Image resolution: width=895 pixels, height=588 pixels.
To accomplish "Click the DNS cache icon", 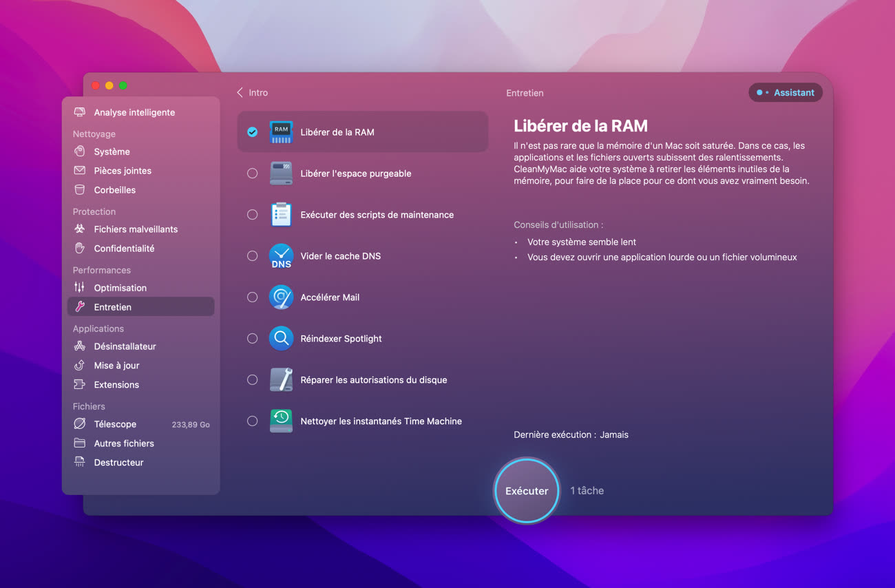I will (x=281, y=256).
